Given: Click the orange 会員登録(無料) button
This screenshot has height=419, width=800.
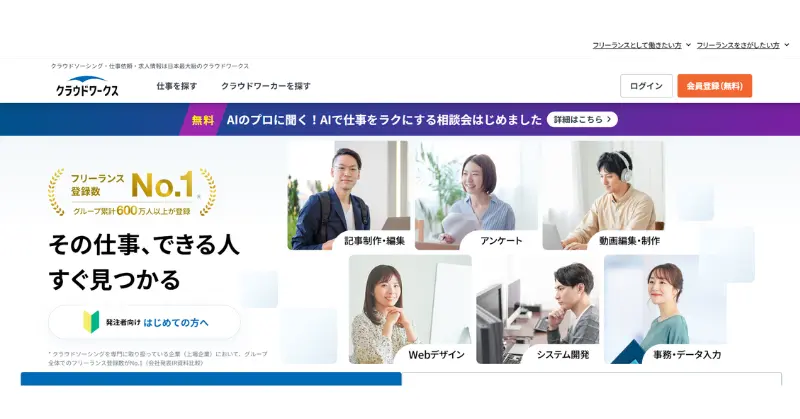Looking at the screenshot, I should 714,86.
